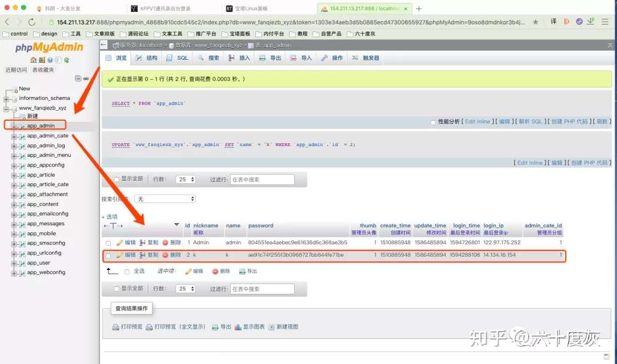Click the lower 创建 PHP 代码 link
The width and height of the screenshot is (617, 364).
pyautogui.click(x=589, y=163)
